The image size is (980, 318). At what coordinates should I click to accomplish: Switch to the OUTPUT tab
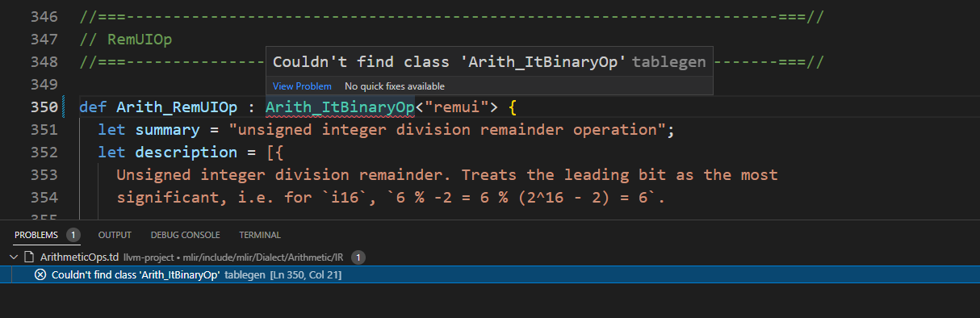(x=115, y=235)
